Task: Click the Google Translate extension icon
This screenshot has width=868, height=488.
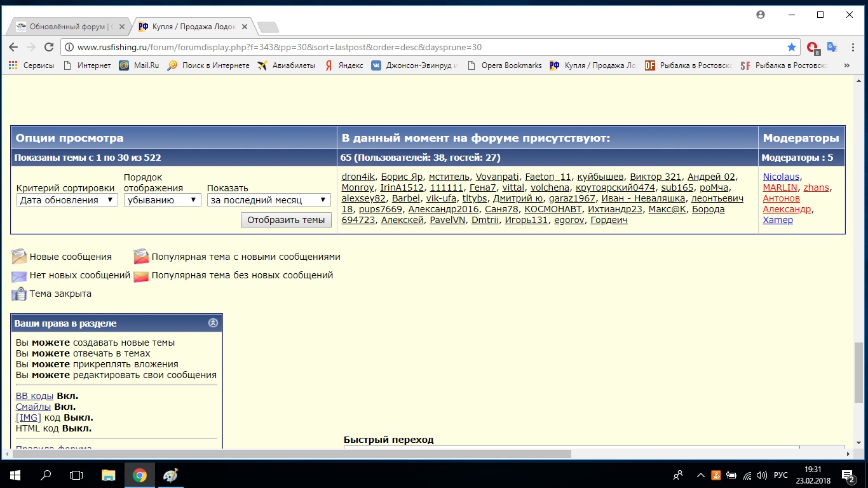Action: tap(832, 47)
